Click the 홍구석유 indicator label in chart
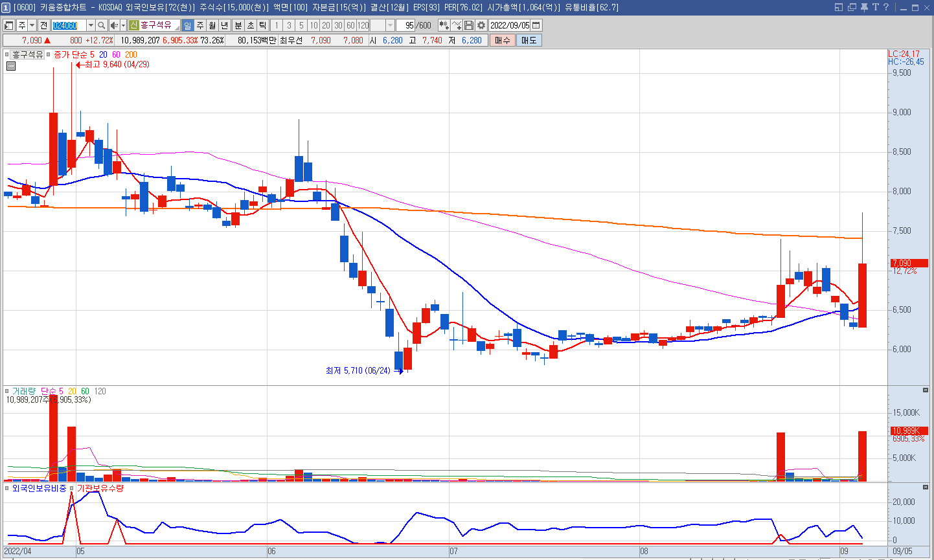 point(28,55)
